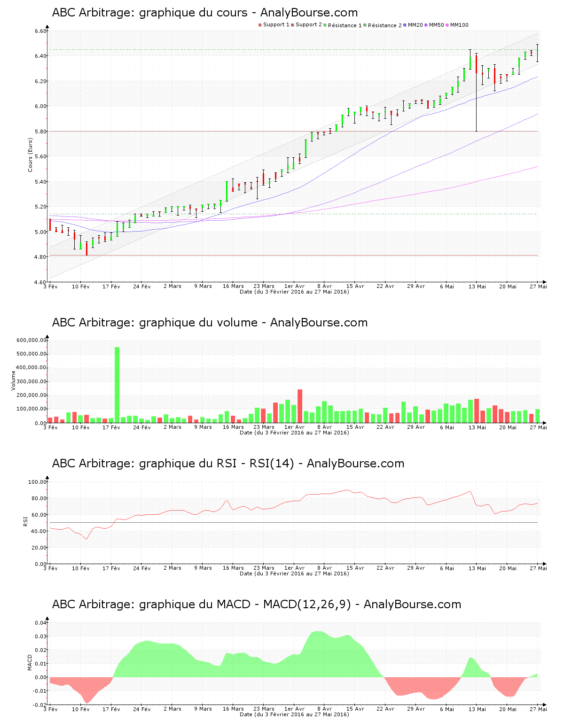564x728 pixels.
Task: Click the tall red volume bar near 1er Avr
Action: point(300,406)
